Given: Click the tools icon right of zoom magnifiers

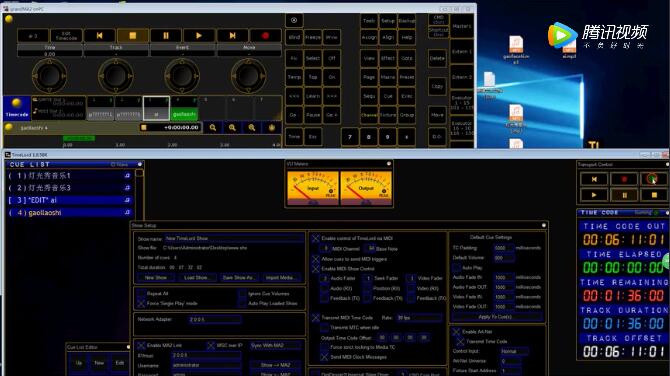Looking at the screenshot, I should (x=271, y=127).
